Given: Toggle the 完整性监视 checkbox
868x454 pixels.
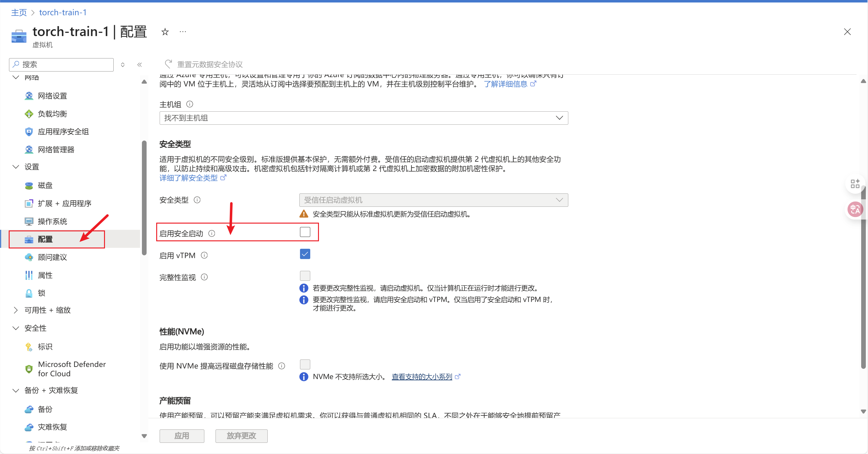Looking at the screenshot, I should pyautogui.click(x=305, y=276).
